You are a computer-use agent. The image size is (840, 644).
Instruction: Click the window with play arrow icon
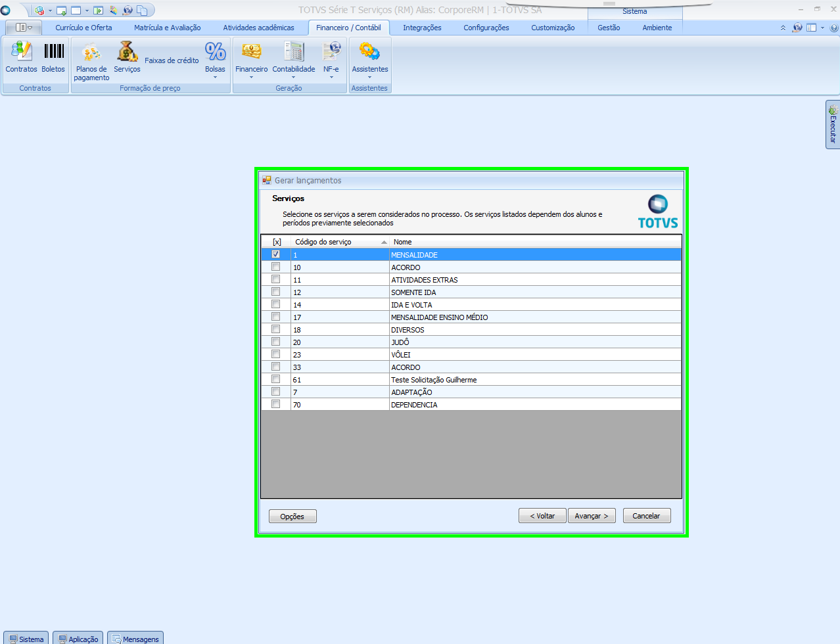click(x=99, y=11)
